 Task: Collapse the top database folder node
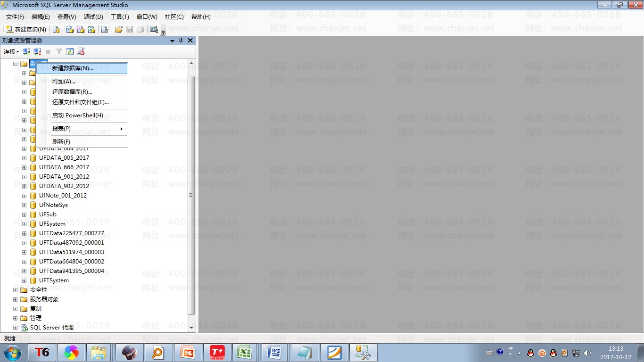point(15,64)
